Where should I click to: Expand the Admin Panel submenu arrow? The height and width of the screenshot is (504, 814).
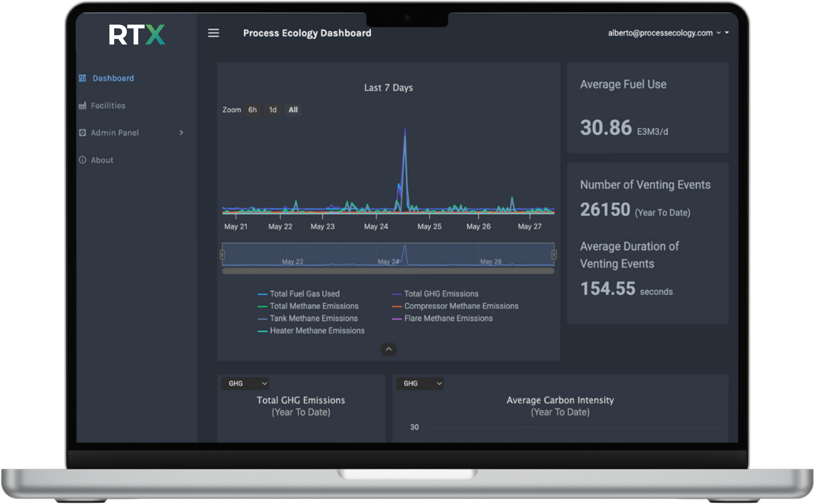click(x=181, y=133)
